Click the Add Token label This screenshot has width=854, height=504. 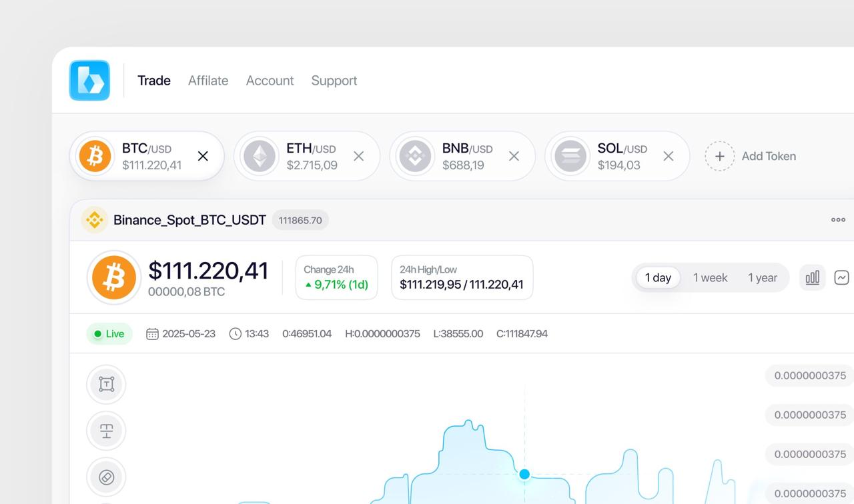point(769,156)
